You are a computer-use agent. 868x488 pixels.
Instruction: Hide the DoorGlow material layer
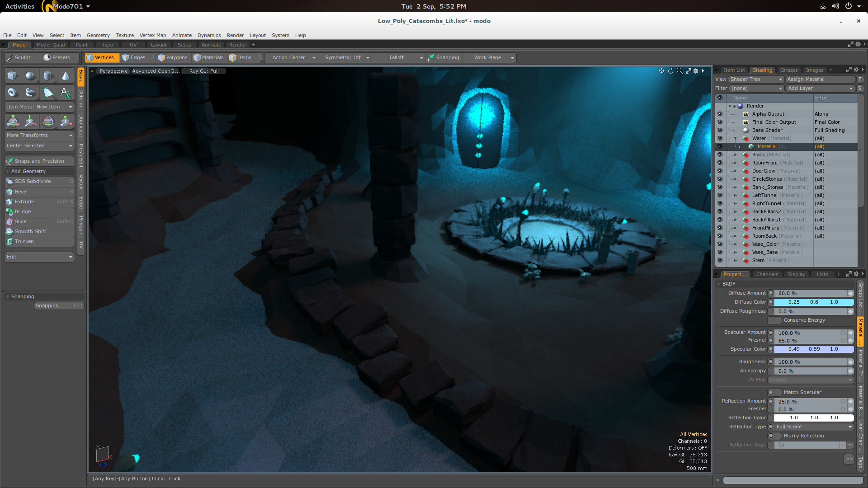click(720, 171)
